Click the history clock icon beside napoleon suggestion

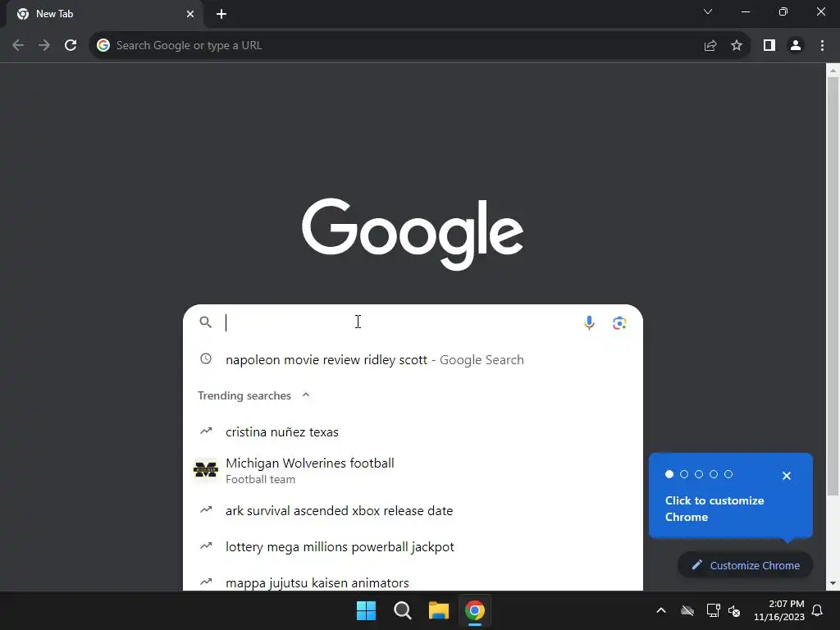tap(206, 359)
